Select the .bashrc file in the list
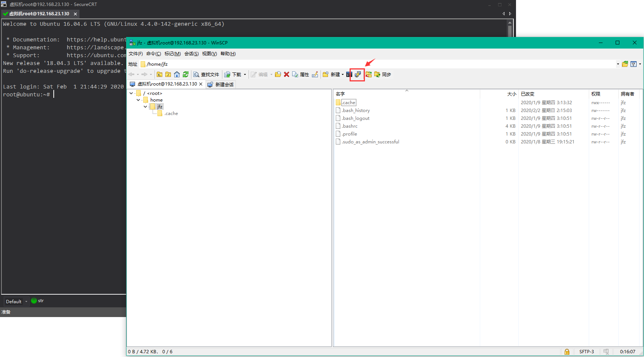 tap(350, 126)
